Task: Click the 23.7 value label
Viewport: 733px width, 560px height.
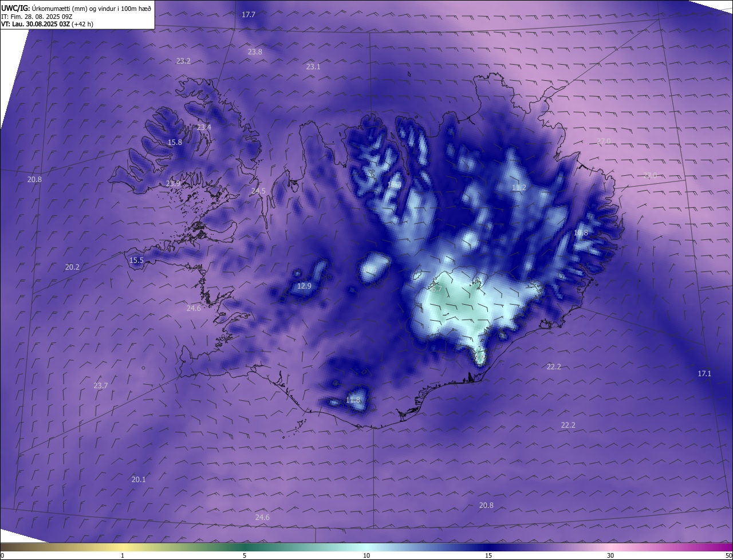Action: 101,386
